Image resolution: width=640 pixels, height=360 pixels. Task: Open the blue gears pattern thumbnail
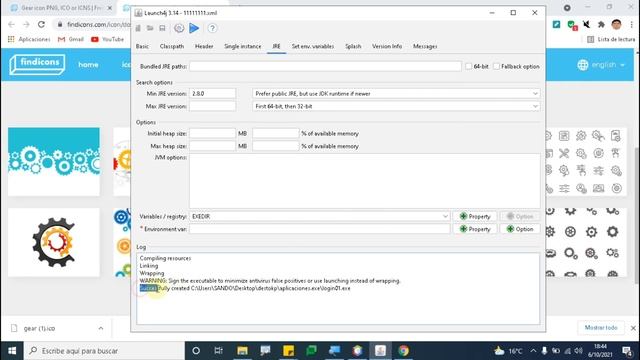54,161
